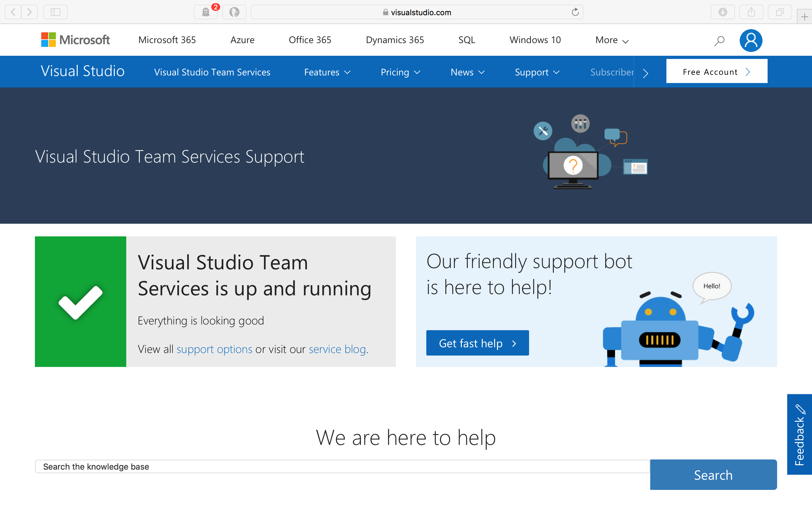Open the service blog link
Viewport: 812px width, 507px height.
click(x=337, y=349)
